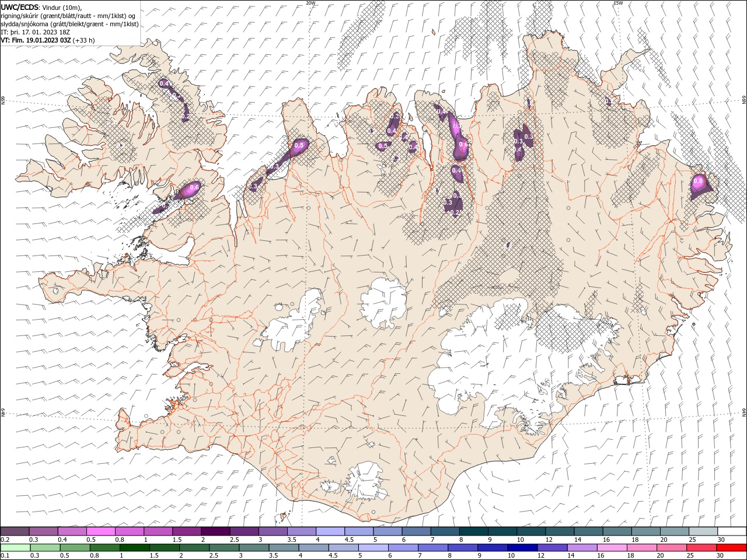Select the top-row legend swatch at 7
Screen dimensions: 747x560
(445, 531)
